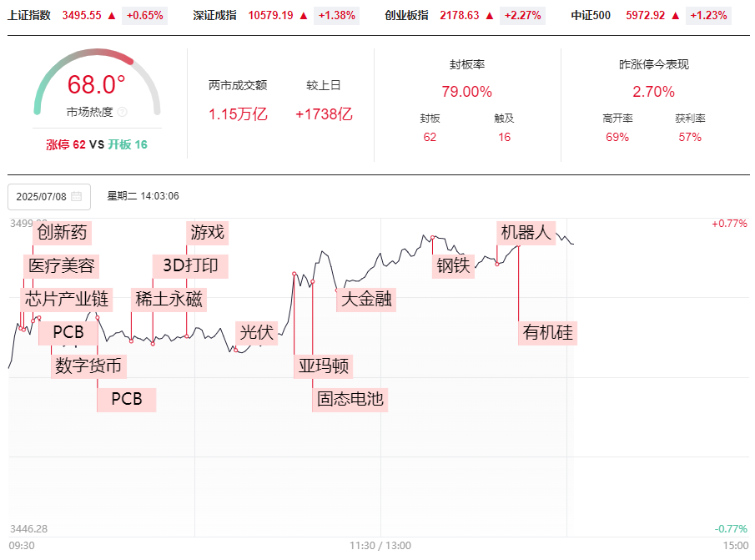Image resolution: width=755 pixels, height=560 pixels.
Task: Click the 开板 16 count text
Action: point(128,144)
